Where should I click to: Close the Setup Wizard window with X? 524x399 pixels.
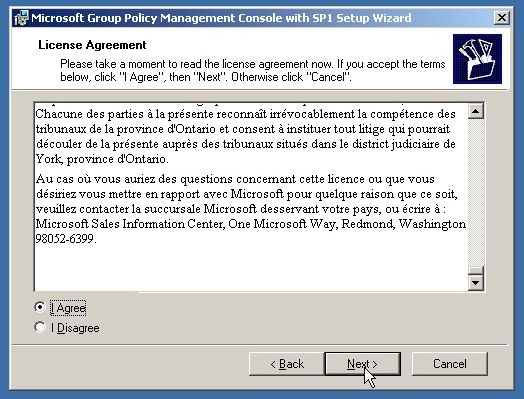coord(502,17)
